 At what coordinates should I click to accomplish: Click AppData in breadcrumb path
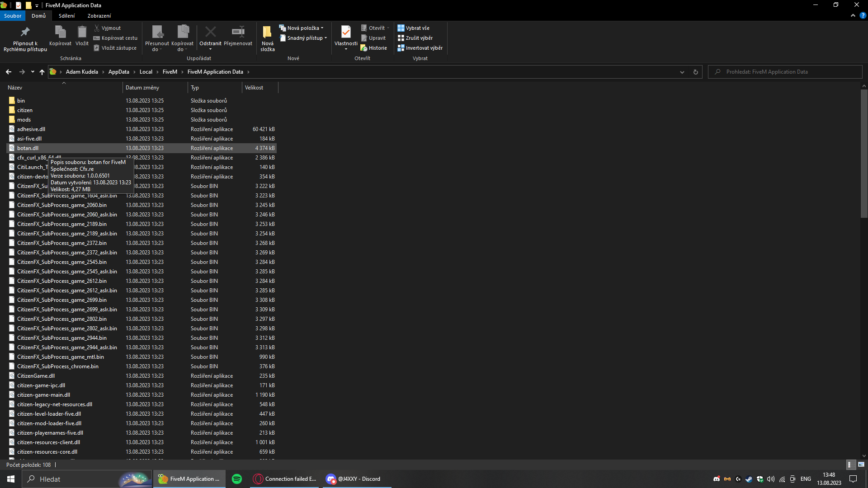point(118,72)
